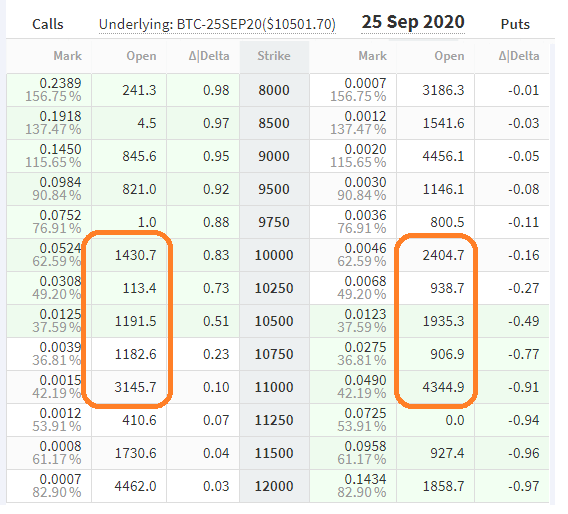The image size is (568, 514).
Task: Click the calls Mark column header
Action: point(68,56)
